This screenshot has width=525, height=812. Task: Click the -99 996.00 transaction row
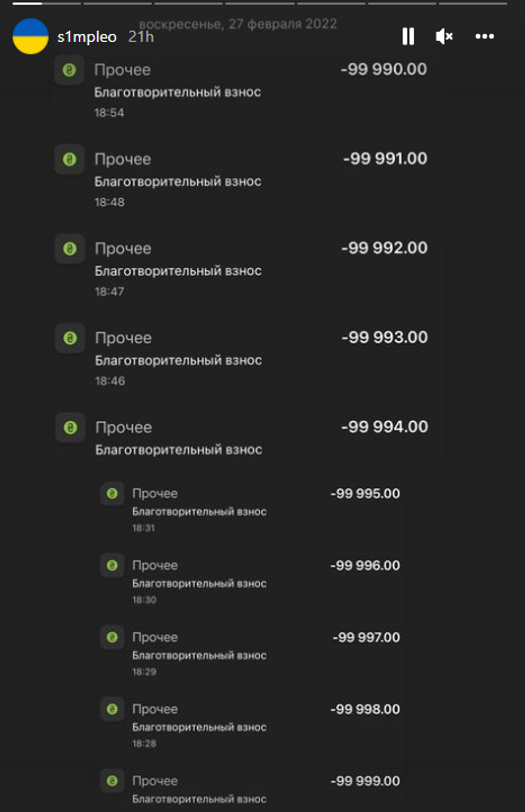click(x=241, y=565)
